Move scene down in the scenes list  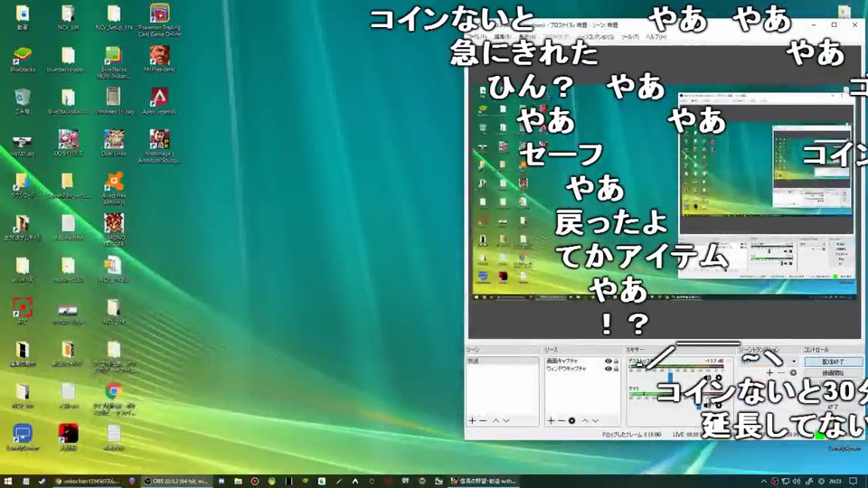506,421
